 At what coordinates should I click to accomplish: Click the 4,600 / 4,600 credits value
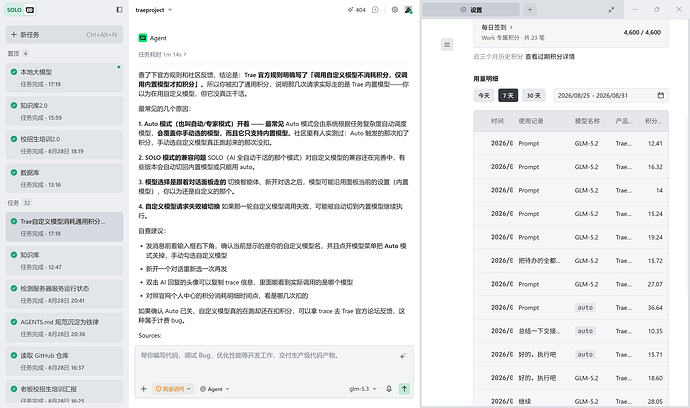tap(642, 33)
